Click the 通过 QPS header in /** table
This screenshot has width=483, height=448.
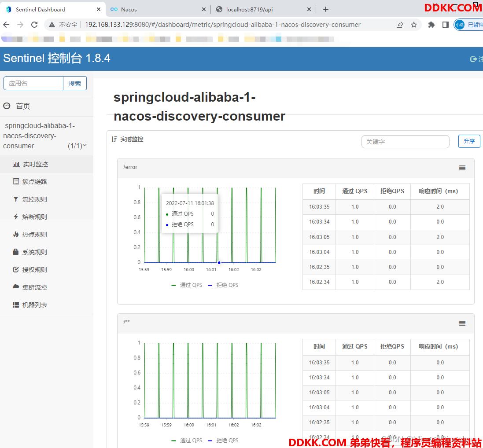[355, 347]
